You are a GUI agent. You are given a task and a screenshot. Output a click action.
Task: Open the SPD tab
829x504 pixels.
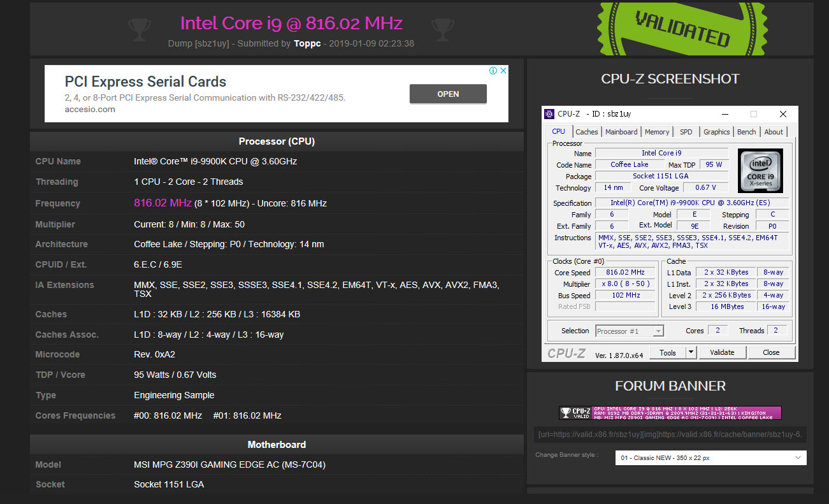pos(686,132)
